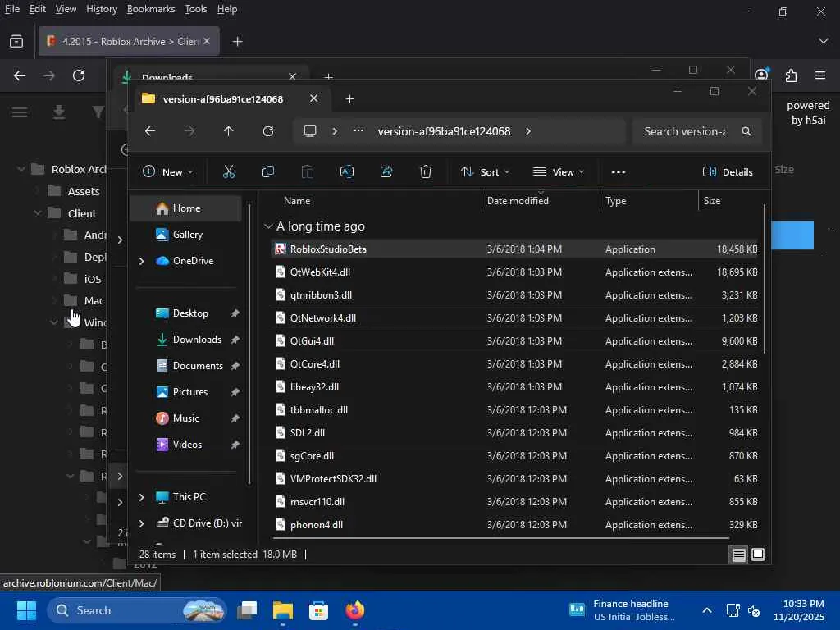Click the Rename icon in File Explorer toolbar
840x630 pixels.
347,172
